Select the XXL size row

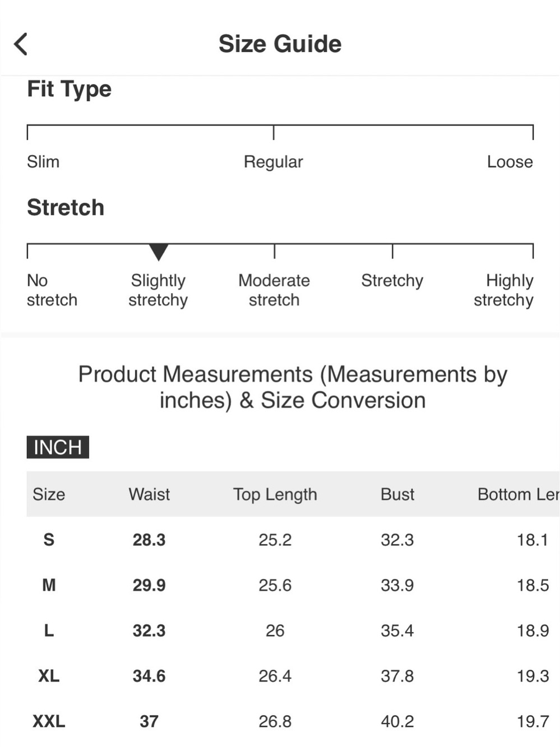(x=293, y=721)
